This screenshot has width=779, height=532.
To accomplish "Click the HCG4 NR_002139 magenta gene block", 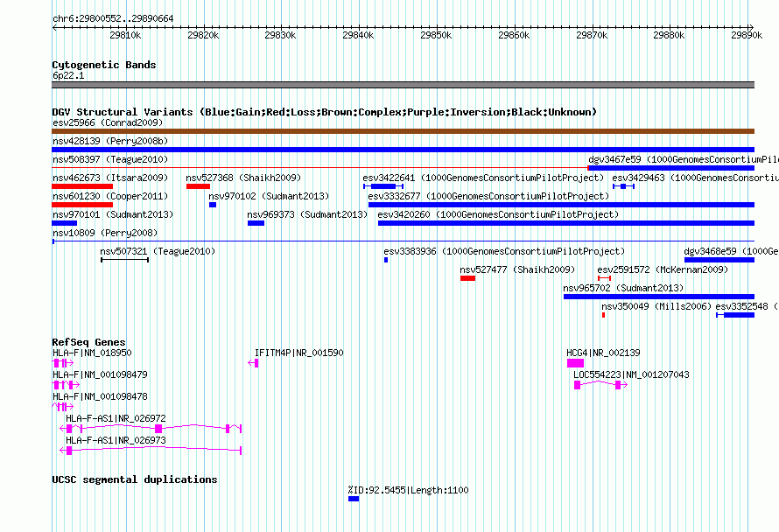I will [575, 363].
